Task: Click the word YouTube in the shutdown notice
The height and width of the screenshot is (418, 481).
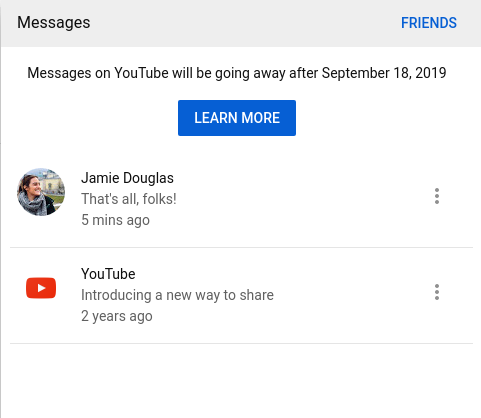Action: [141, 73]
